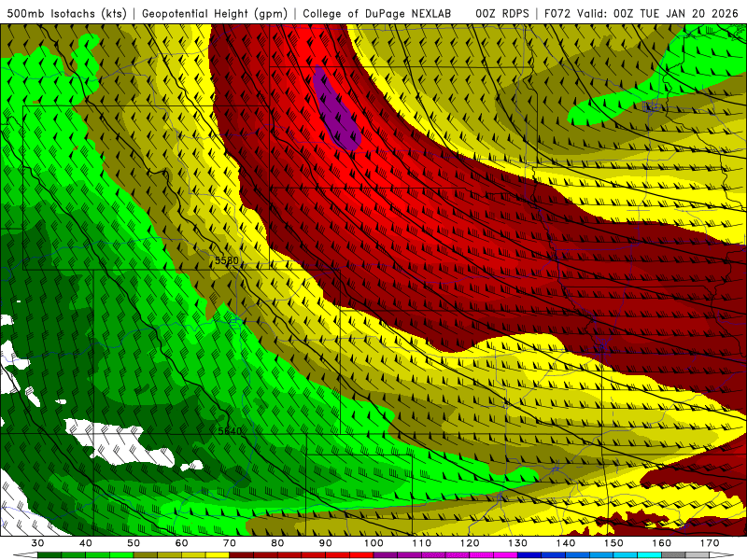747x560 pixels.
Task: Click the 60 label on the color scale
Action: click(x=181, y=543)
